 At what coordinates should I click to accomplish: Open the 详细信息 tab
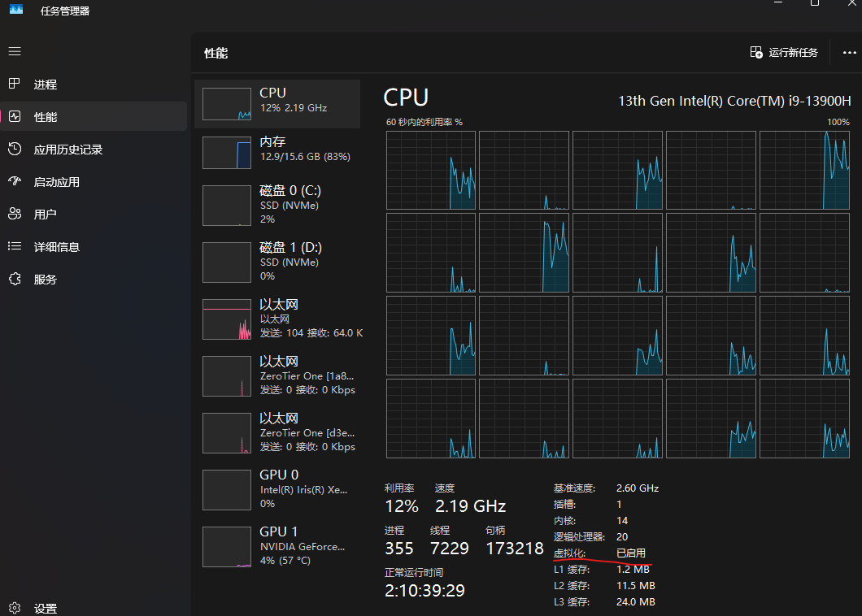(x=94, y=247)
